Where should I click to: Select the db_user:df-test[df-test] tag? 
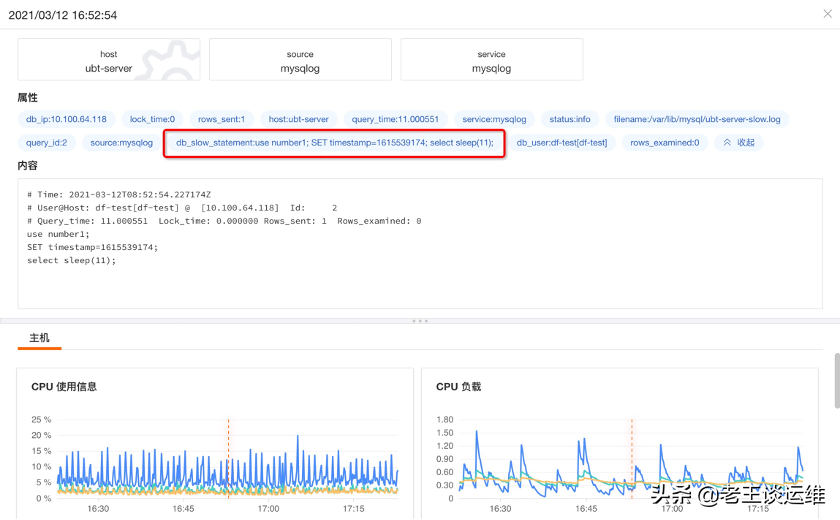coord(562,142)
